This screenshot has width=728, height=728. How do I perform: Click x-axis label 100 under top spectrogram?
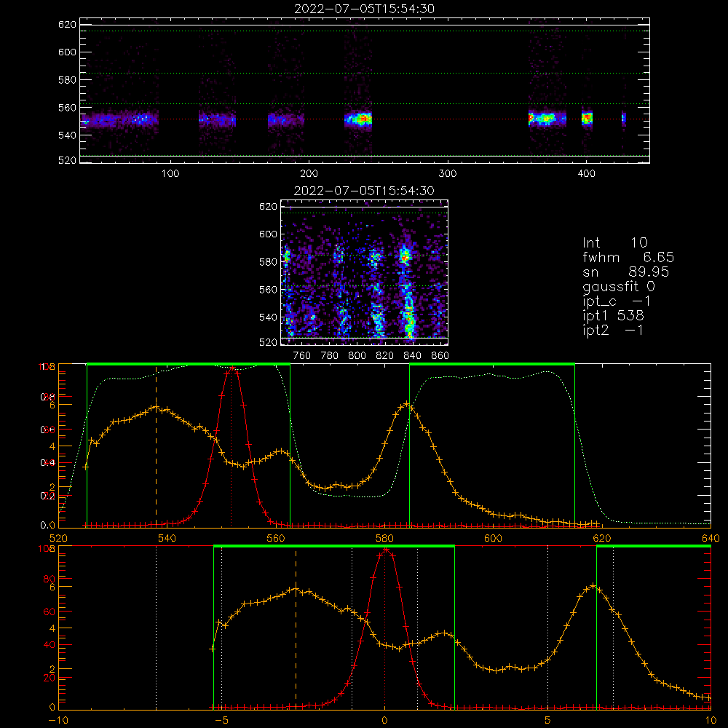pyautogui.click(x=170, y=174)
